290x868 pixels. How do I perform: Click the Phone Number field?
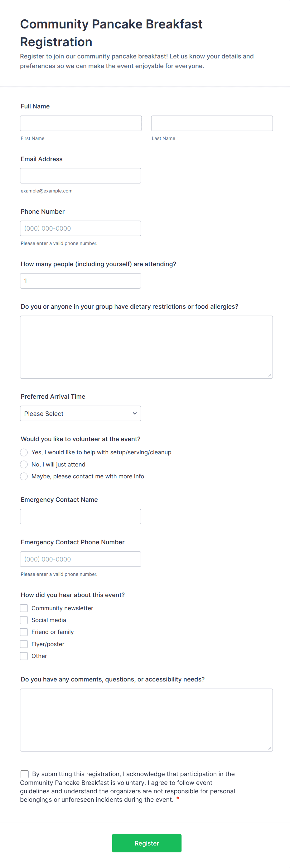(x=80, y=228)
